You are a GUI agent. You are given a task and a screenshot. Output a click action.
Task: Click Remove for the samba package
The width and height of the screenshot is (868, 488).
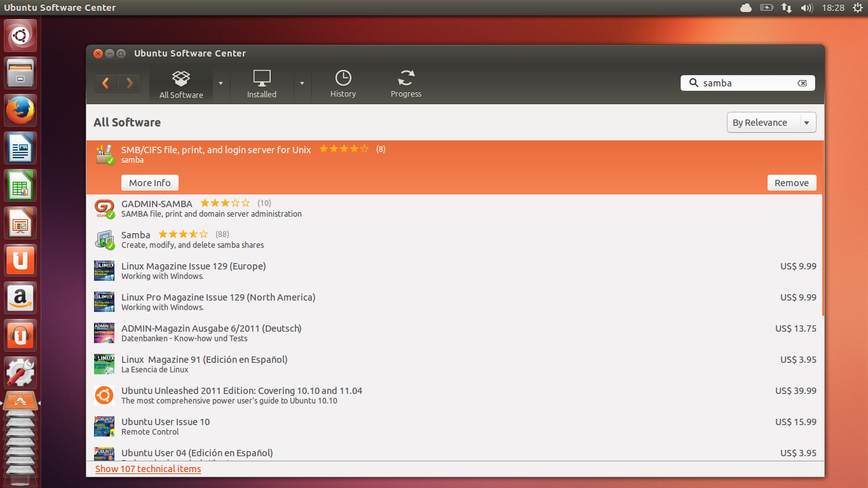click(792, 183)
